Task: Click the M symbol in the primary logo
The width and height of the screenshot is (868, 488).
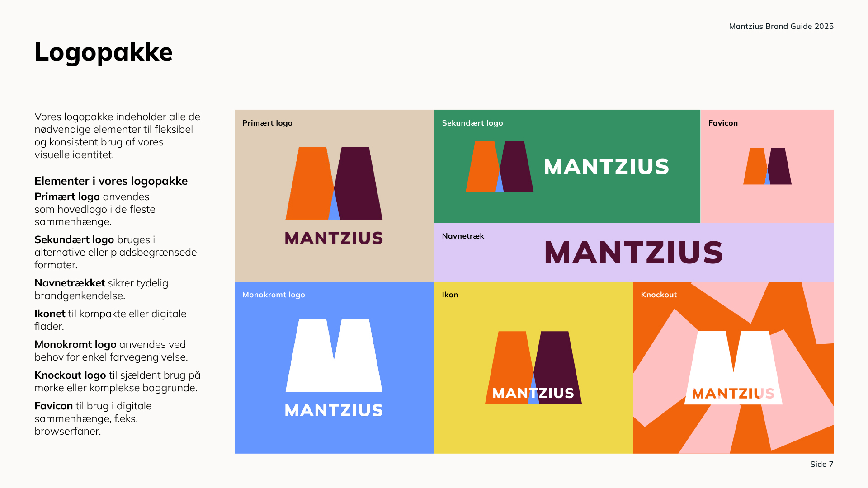Action: click(334, 183)
